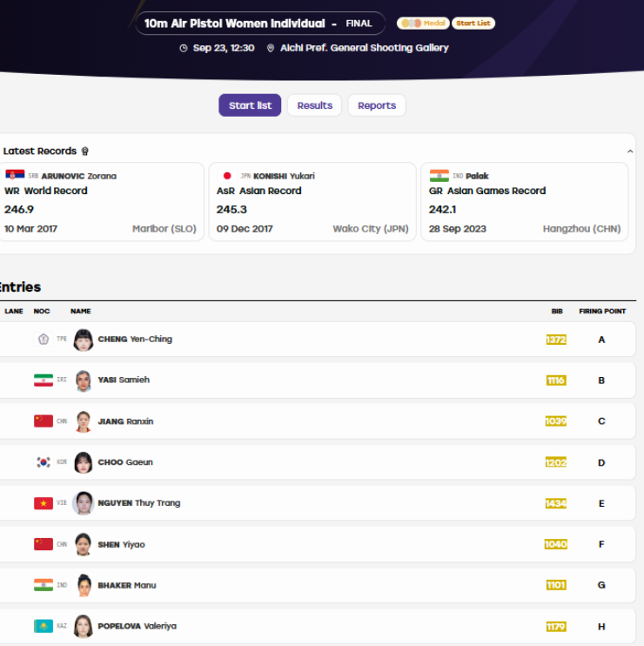
Task: Open BHAKER Manu athlete name
Action: click(x=127, y=585)
